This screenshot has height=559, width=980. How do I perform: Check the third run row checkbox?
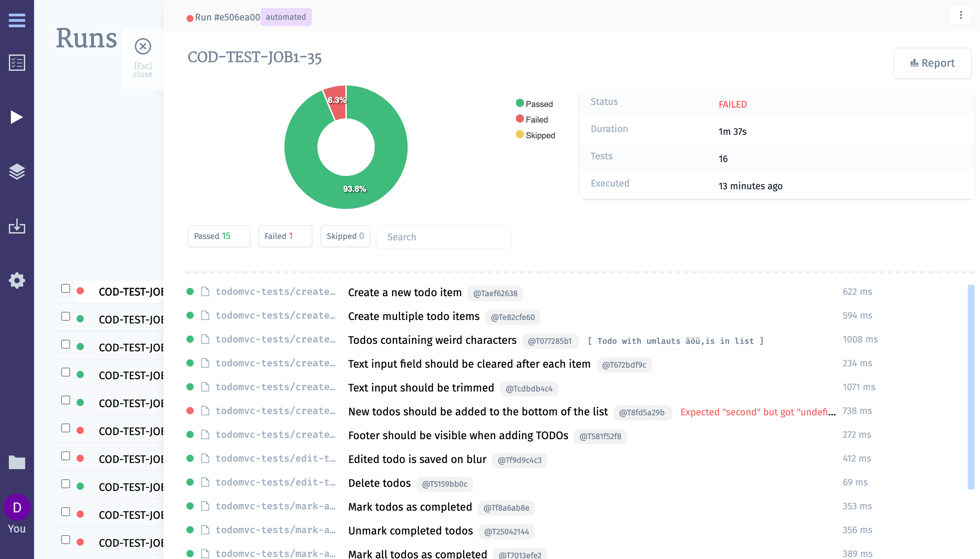point(66,345)
